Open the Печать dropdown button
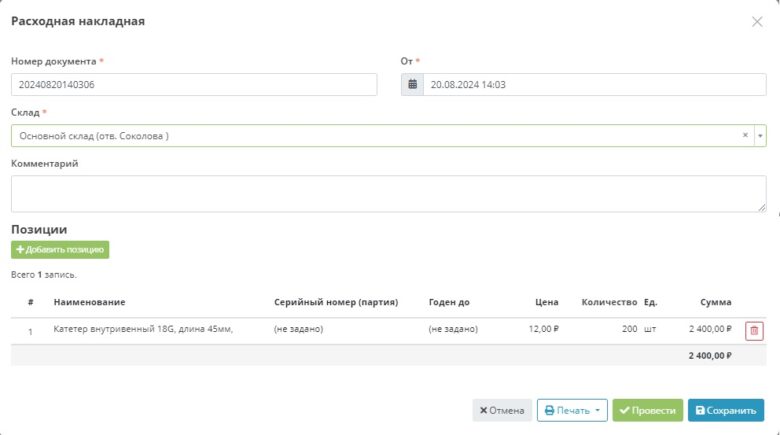The image size is (780, 435). tap(572, 411)
